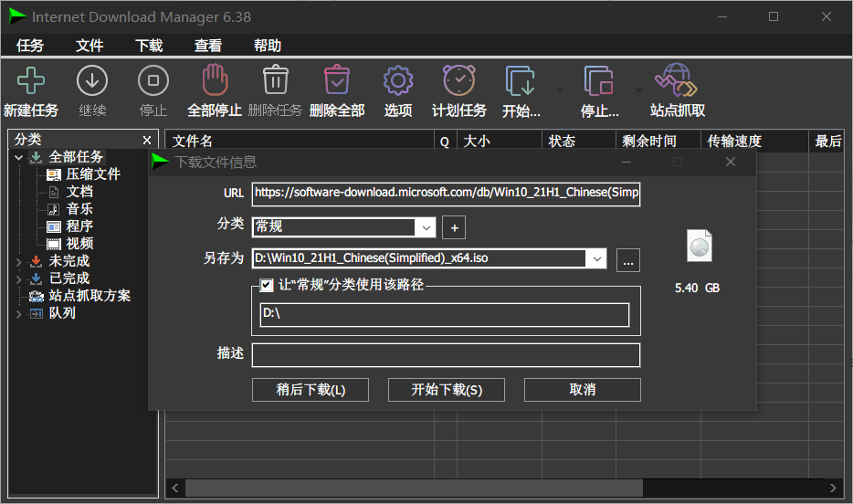Open the 下载 menu in menu bar
The height and width of the screenshot is (504, 853).
point(149,46)
